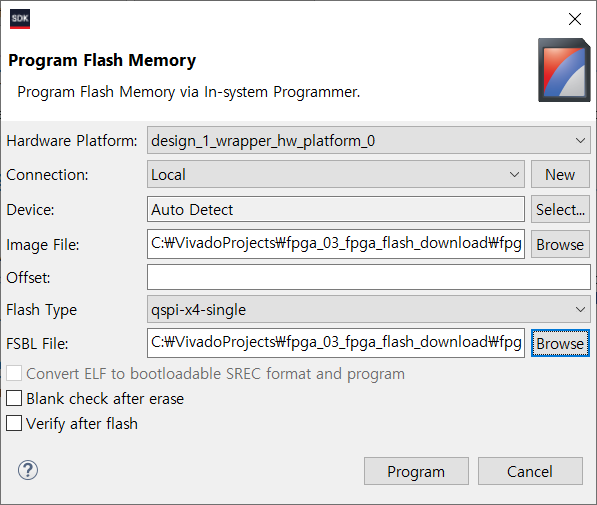597x505 pixels.
Task: Click the Hardware Platform label
Action: (x=72, y=141)
